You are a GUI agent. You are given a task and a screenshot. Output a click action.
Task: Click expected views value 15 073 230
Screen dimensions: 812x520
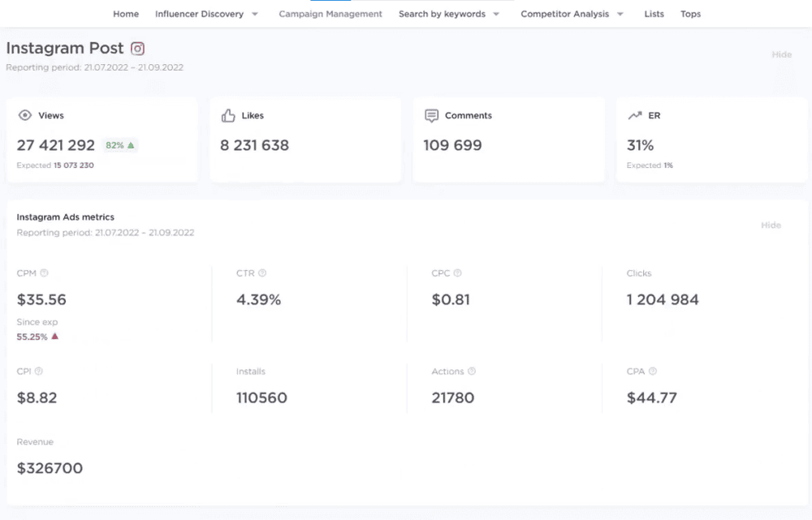click(74, 165)
